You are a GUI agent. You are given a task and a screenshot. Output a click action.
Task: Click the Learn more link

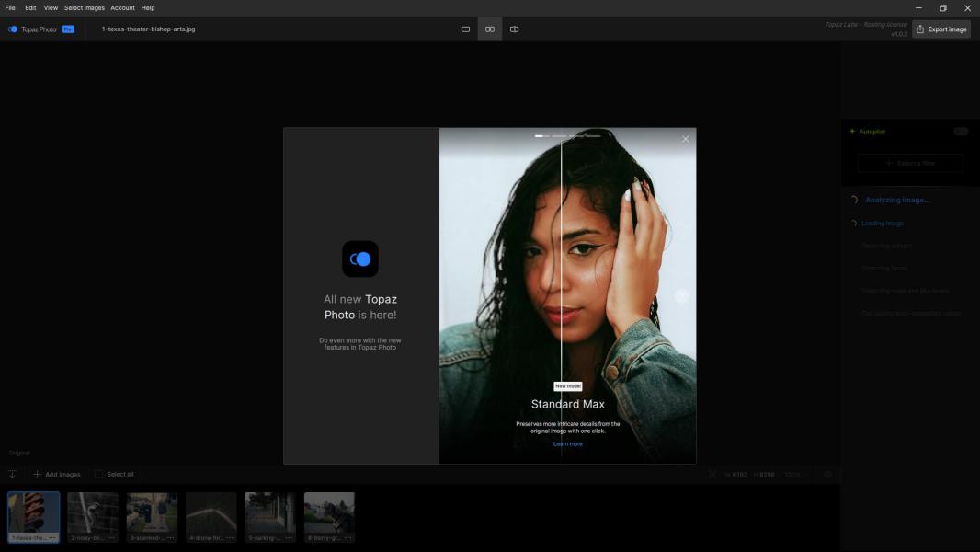(567, 443)
